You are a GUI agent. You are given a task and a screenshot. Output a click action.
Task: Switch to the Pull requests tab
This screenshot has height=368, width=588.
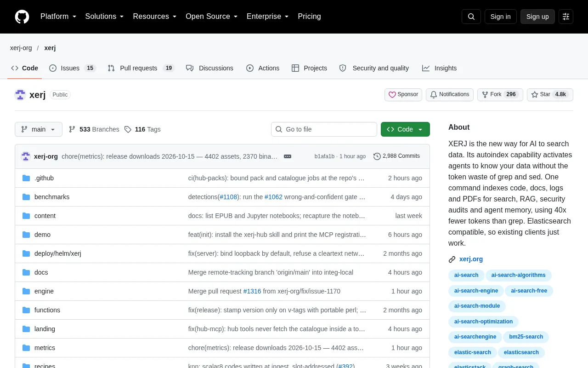[x=141, y=68]
